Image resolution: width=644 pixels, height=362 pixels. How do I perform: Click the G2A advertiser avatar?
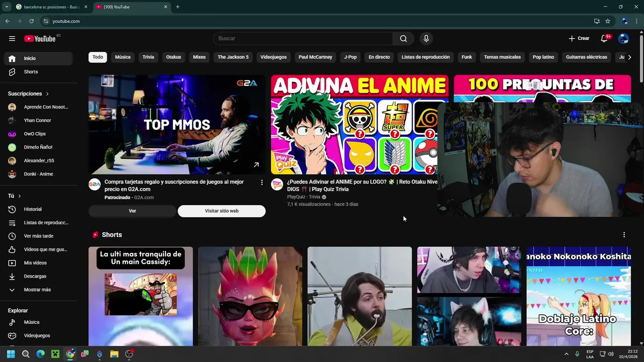[95, 184]
